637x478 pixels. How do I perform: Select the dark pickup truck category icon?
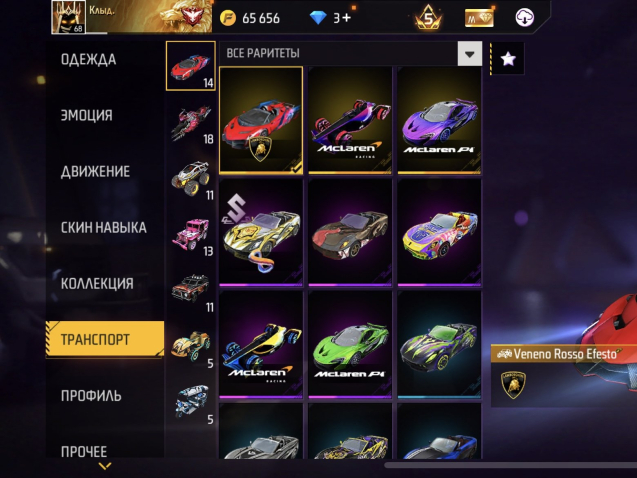pos(191,291)
